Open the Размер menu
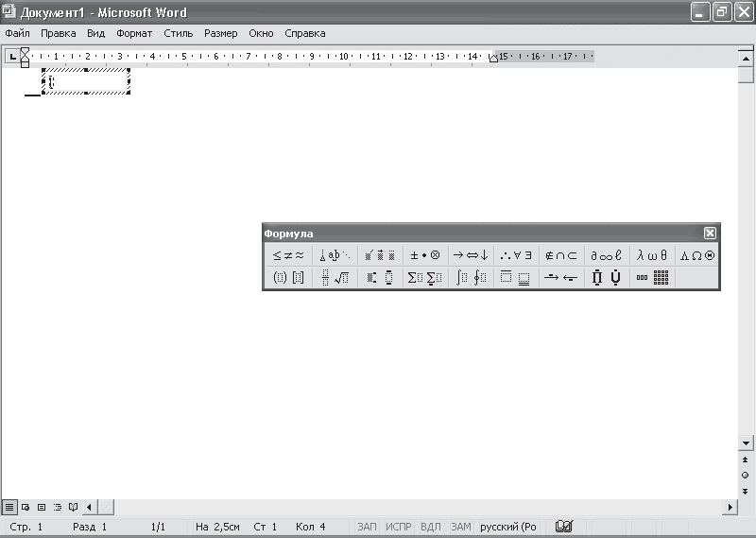This screenshot has width=756, height=538. tap(220, 33)
